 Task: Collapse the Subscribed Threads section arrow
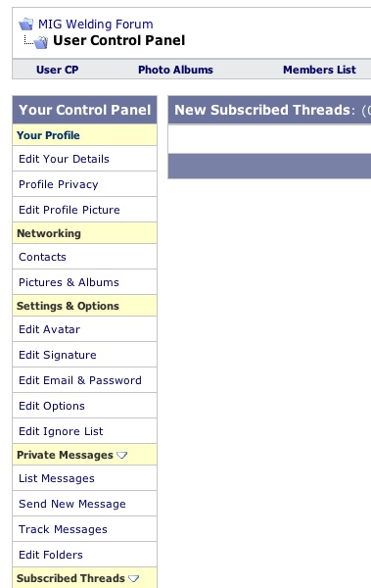point(134,578)
